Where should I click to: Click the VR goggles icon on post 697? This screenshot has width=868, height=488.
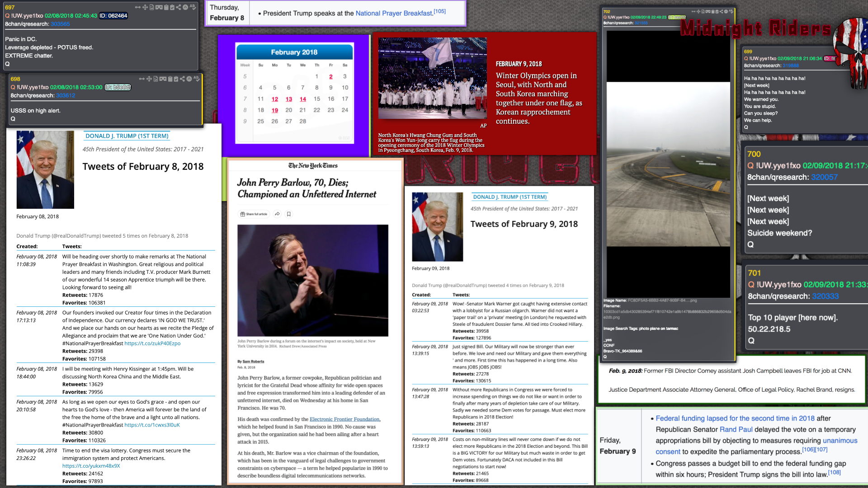tap(159, 7)
